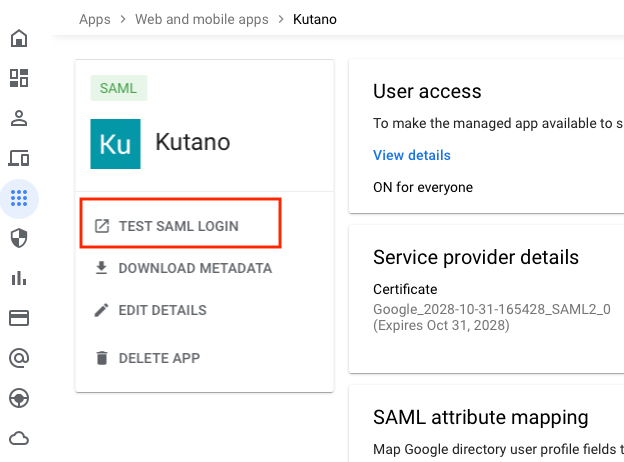Open the Security shield icon in sidebar
Viewport: 624px width, 462px height.
click(x=19, y=238)
